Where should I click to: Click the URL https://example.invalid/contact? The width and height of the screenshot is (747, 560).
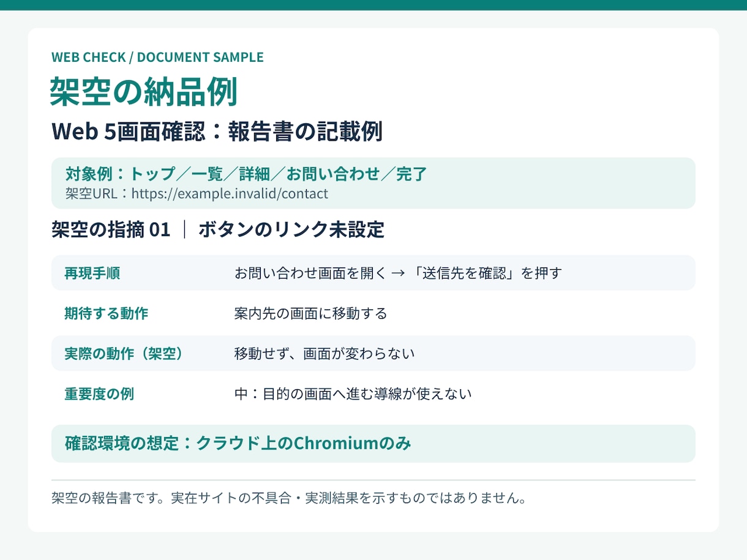pos(230,194)
